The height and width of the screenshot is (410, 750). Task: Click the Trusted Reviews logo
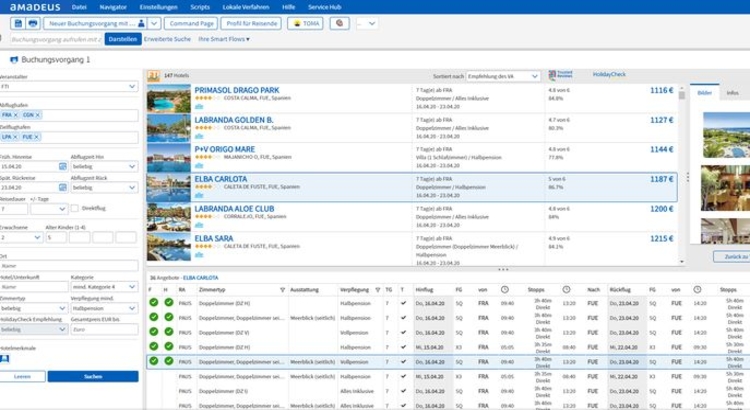pos(560,75)
